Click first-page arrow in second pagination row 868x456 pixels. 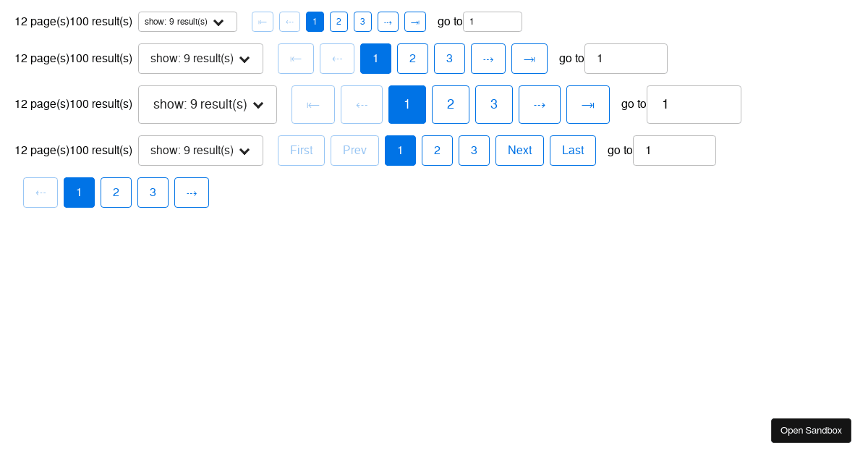tap(296, 59)
